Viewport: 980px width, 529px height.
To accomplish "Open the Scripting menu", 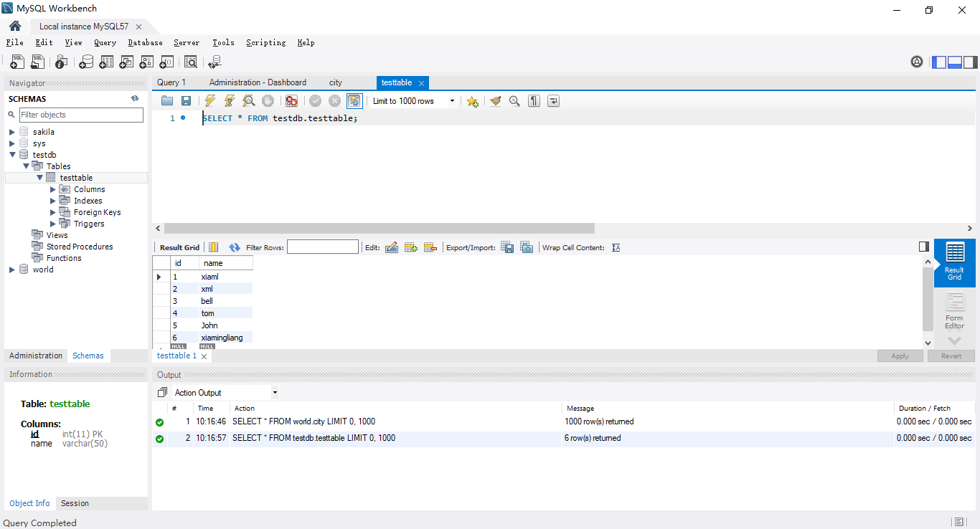I will [265, 42].
